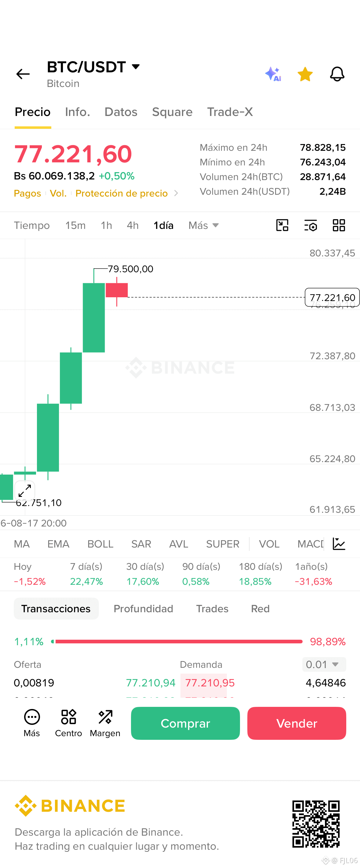Tap the red Vender button
Viewport: 360px width, 868px height.
point(296,723)
